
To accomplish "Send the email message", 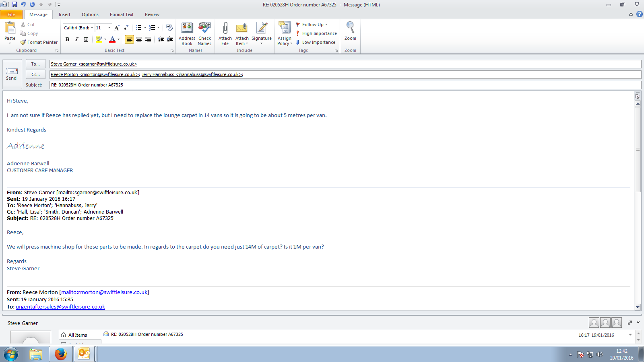I will (x=12, y=74).
